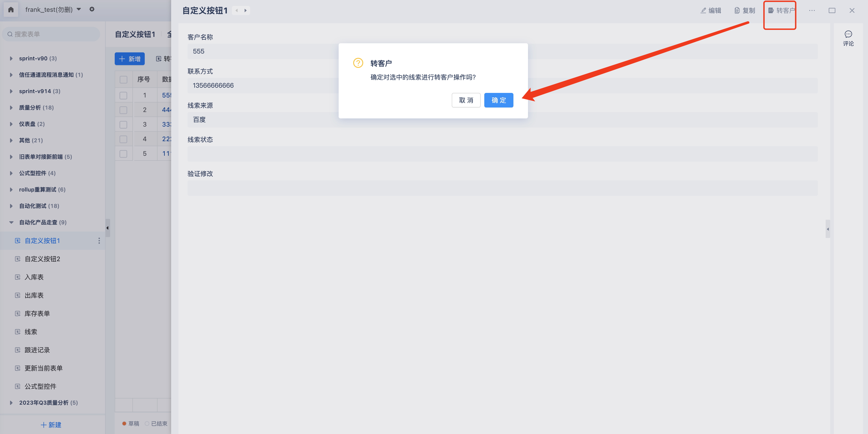Click the 自定义按钮1 list view title tab

pos(135,34)
